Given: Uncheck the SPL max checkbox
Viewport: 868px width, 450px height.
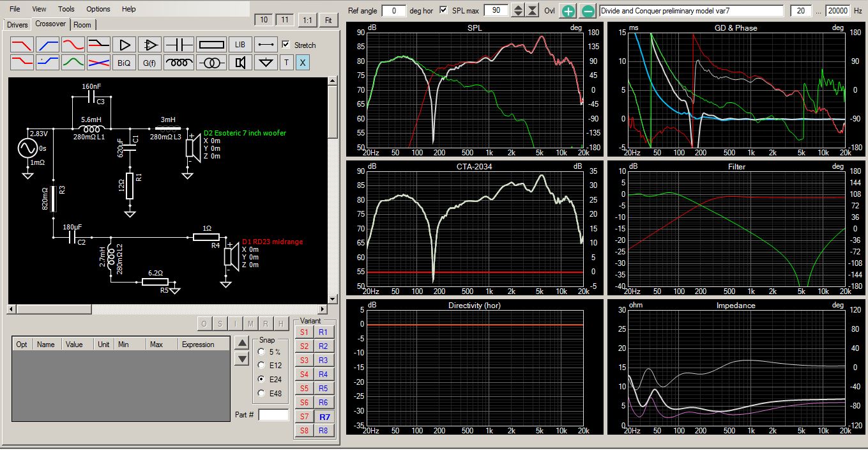Looking at the screenshot, I should (x=444, y=11).
